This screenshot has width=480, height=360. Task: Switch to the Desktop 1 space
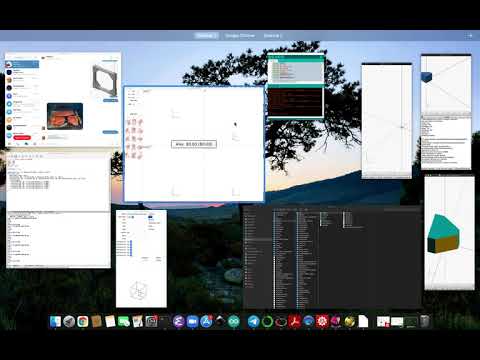[206, 36]
